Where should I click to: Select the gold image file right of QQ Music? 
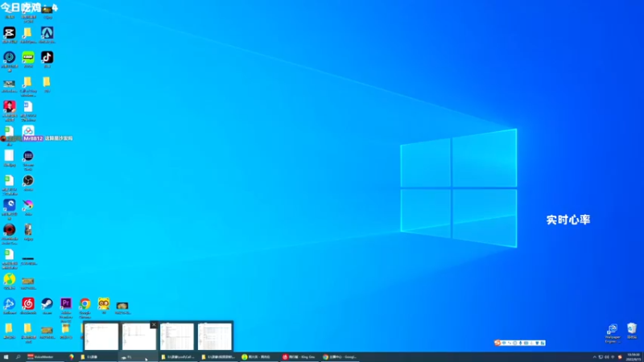click(28, 281)
